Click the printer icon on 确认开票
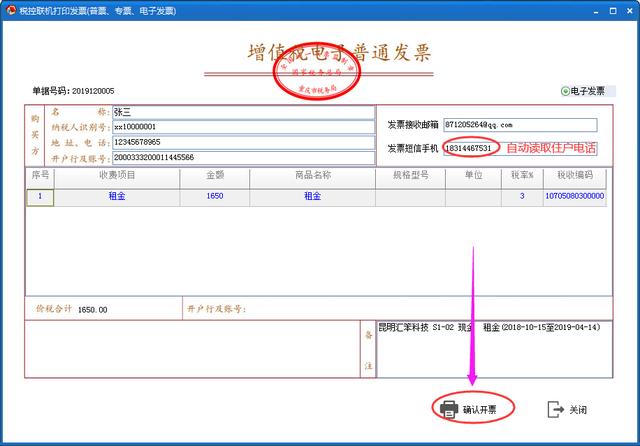Screen dimensions: 640x446 (x=449, y=409)
